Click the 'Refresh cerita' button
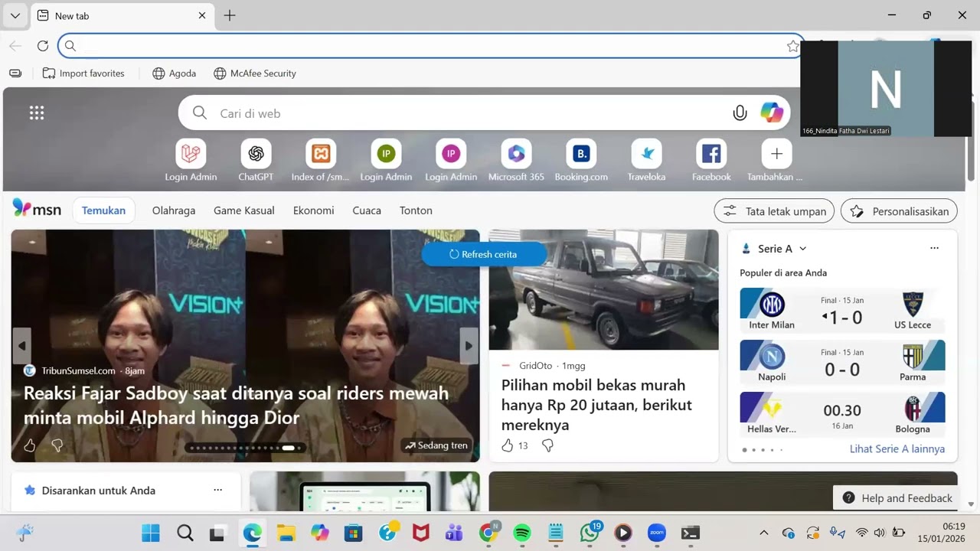Viewport: 980px width, 551px height. 484,254
